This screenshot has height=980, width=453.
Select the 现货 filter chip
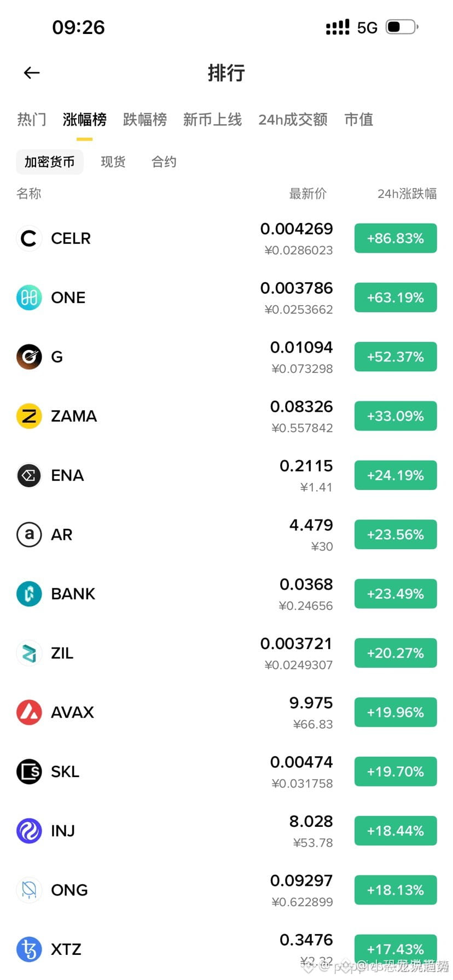point(113,162)
